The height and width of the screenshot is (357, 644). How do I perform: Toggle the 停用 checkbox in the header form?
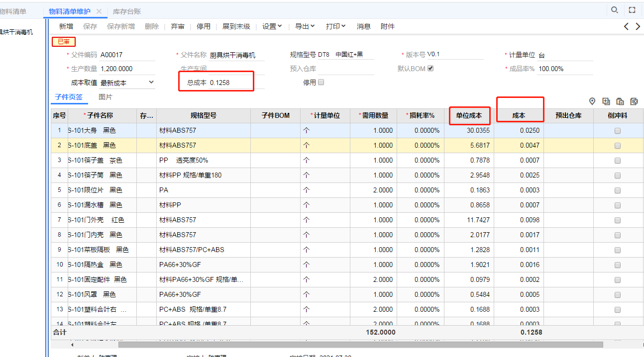321,82
